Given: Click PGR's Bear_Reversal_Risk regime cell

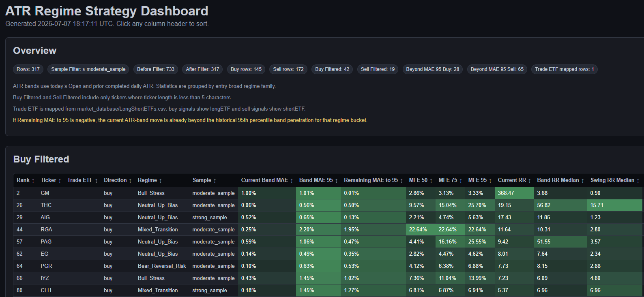Looking at the screenshot, I should 162,266.
